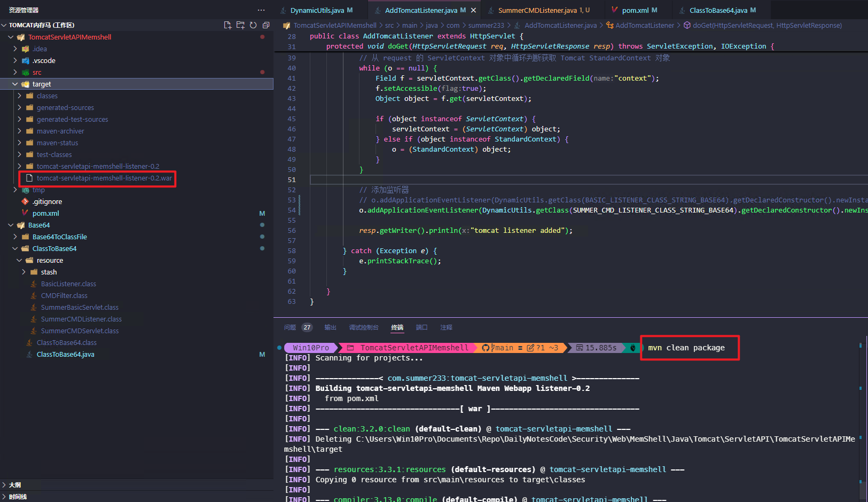Click the pom.xml Maven icon in explorer
868x502 pixels.
pyautogui.click(x=25, y=213)
